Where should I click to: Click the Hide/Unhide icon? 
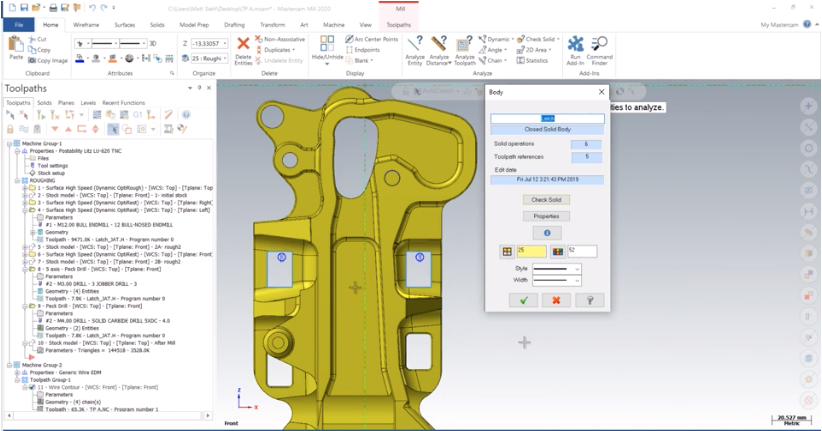point(327,44)
